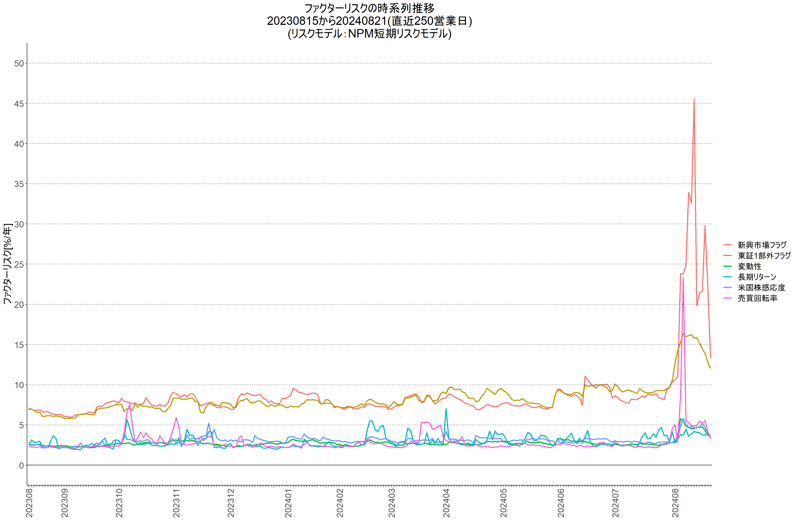Screen dimensions: 798x532
Task: Click the green 変動性 legend swatch
Action: point(728,266)
